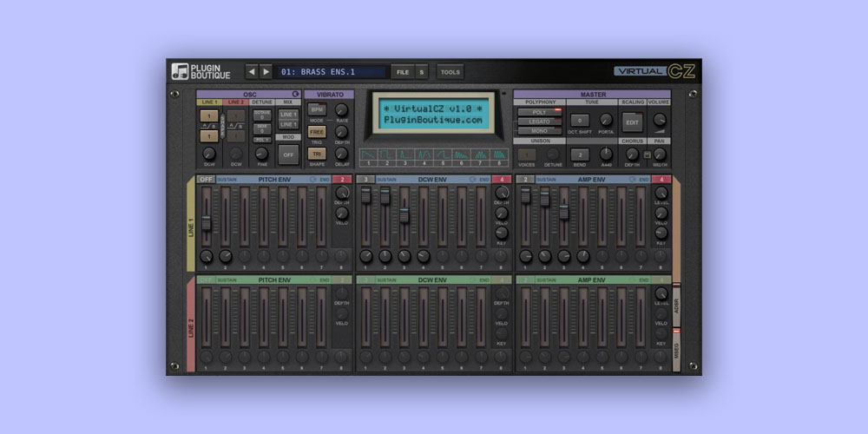Open the BEND range value box
The image size is (868, 434).
point(580,155)
